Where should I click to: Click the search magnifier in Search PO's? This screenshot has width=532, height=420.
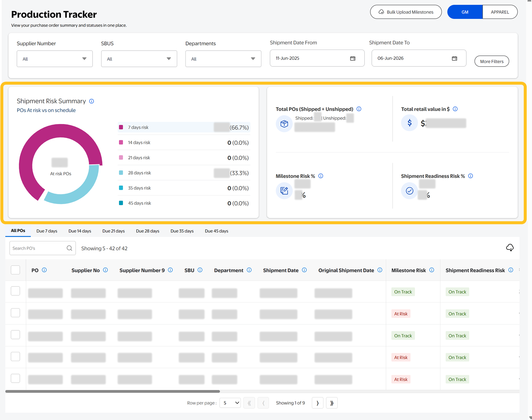(69, 248)
